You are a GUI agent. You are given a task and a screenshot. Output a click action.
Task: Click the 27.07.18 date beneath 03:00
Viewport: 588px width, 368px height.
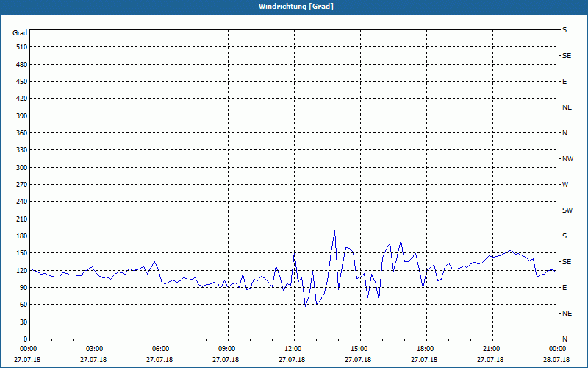click(x=93, y=360)
